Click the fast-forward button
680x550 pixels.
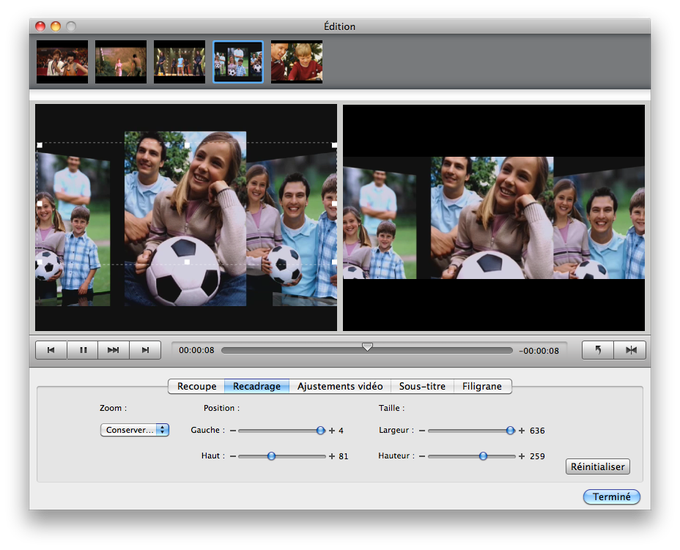tap(114, 350)
